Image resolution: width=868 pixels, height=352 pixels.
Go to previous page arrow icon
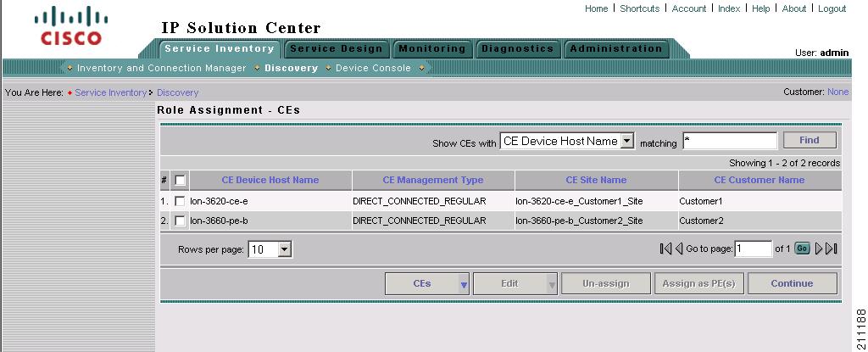[679, 249]
